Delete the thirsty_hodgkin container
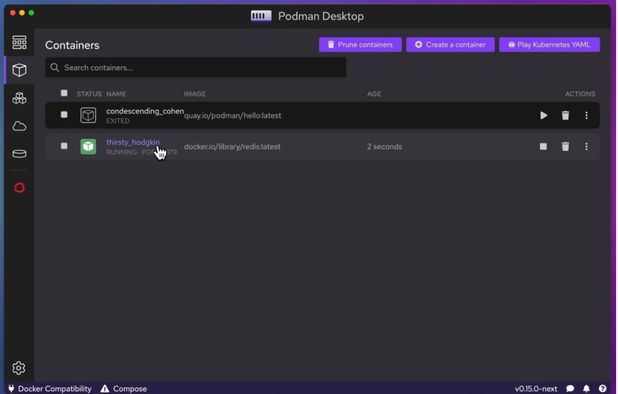This screenshot has width=618, height=394. tap(565, 147)
